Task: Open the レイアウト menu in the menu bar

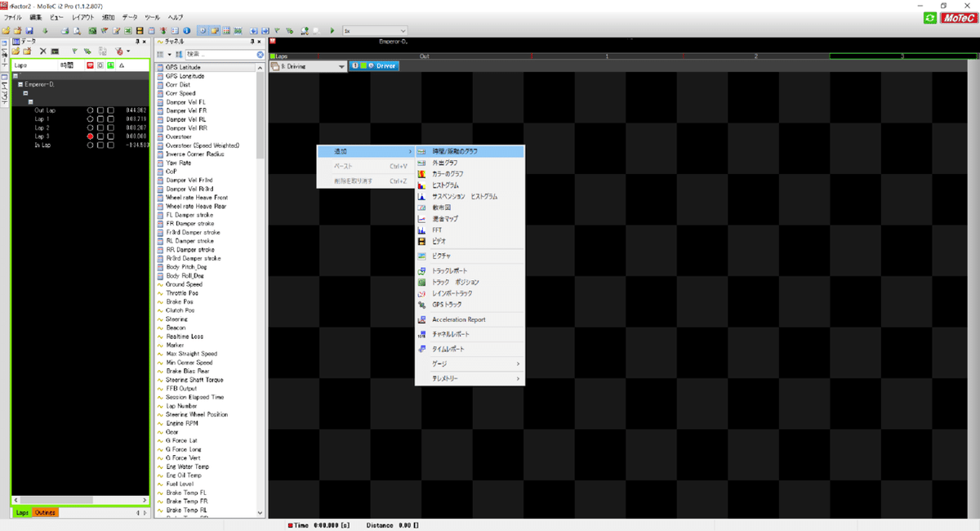Action: pyautogui.click(x=82, y=17)
